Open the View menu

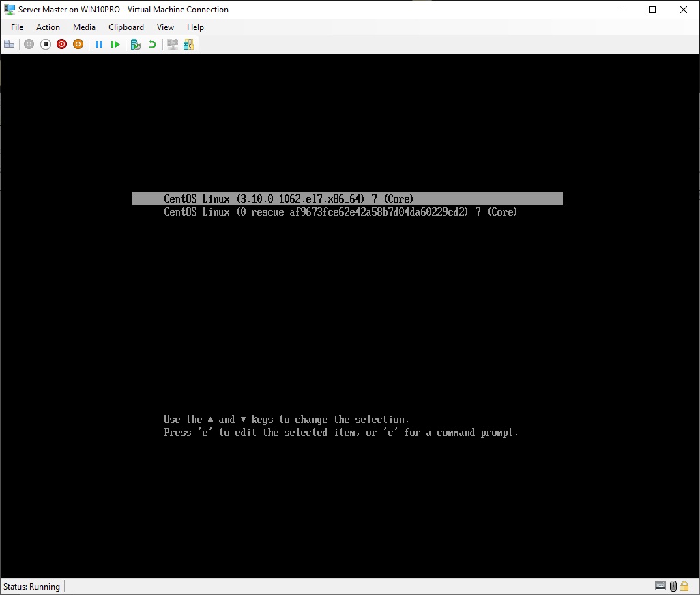pos(165,27)
